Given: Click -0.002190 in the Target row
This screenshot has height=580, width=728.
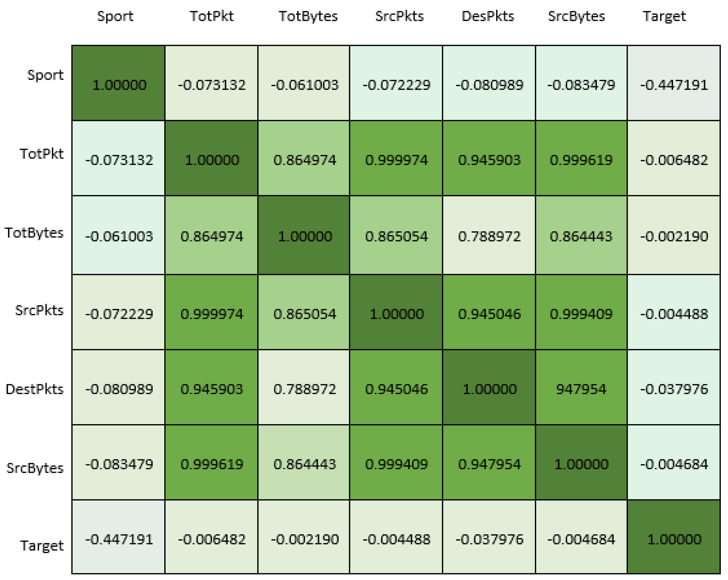Looking at the screenshot, I should coord(305,539).
